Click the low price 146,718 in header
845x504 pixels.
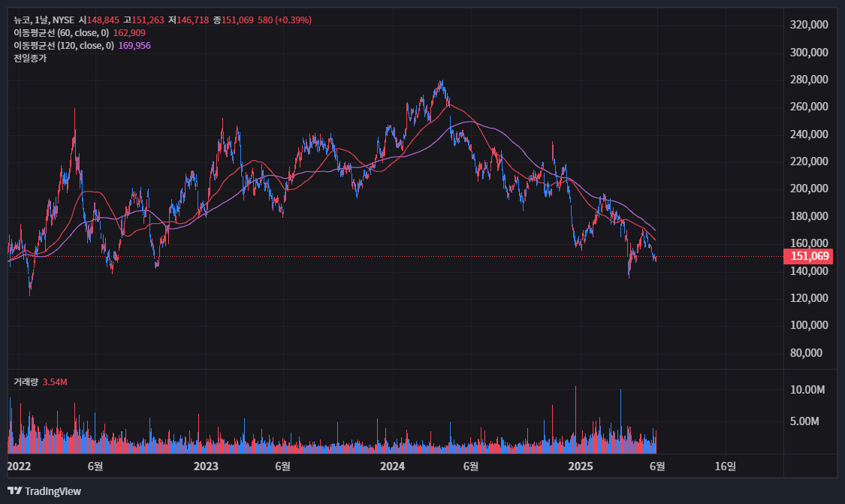(x=192, y=20)
